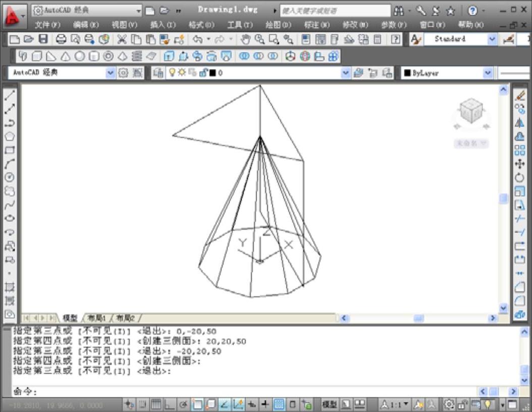Viewport: 532px width, 412px height.
Task: Pick the Circle draw tool
Action: 10,177
